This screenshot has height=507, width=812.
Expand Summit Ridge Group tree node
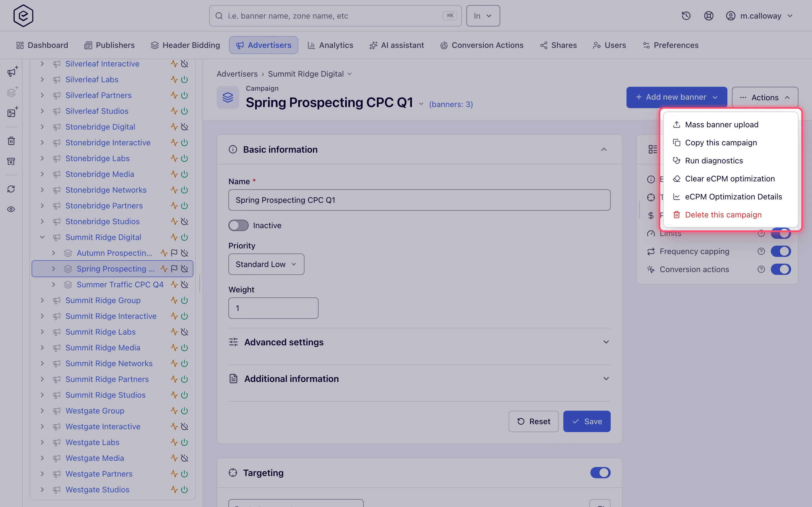pos(42,301)
